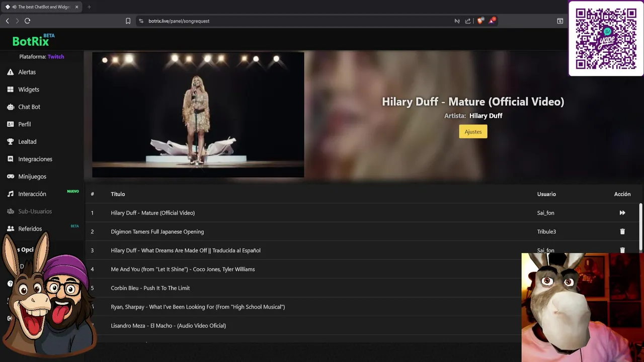Click the Yape QR code overlay

(x=606, y=38)
